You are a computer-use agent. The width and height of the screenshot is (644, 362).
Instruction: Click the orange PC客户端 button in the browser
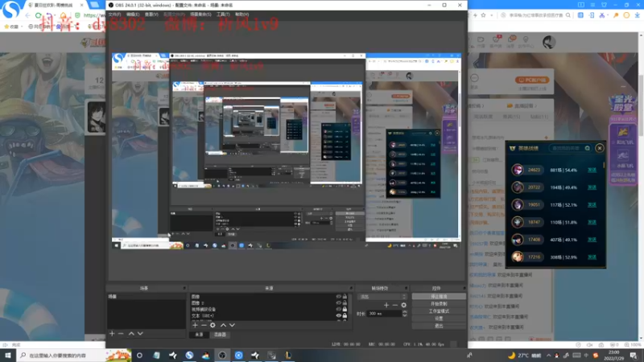click(532, 80)
